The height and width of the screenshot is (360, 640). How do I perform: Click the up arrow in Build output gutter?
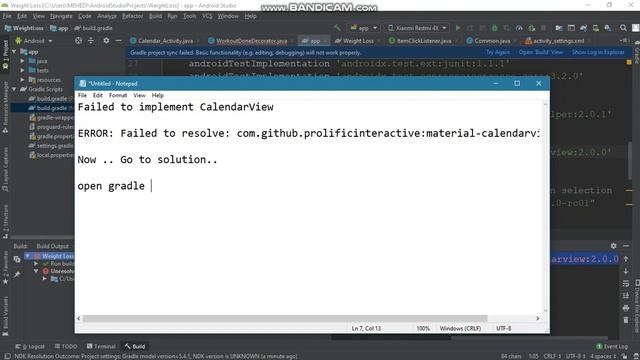click(x=626, y=259)
